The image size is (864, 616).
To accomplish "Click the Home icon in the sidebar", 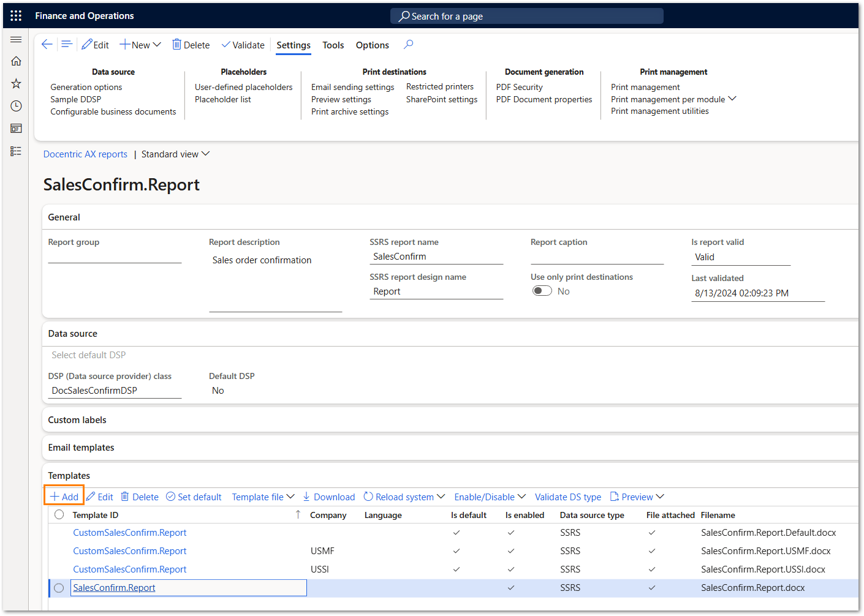I will click(17, 61).
